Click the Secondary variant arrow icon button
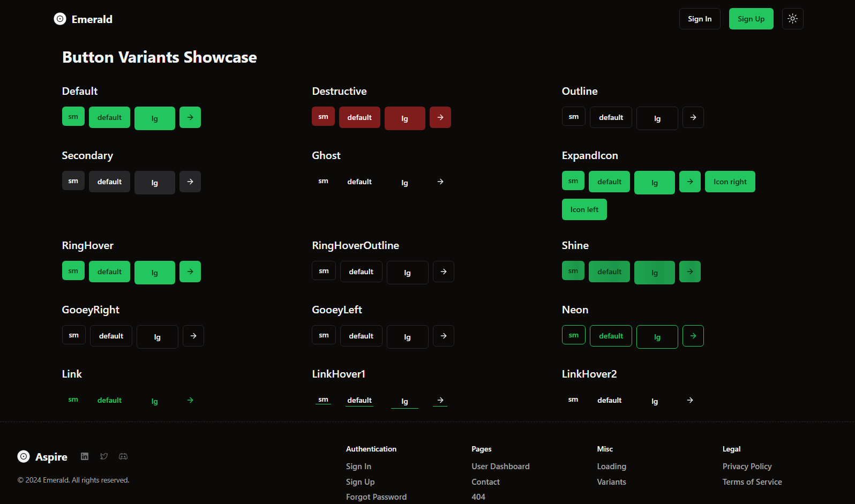This screenshot has height=504, width=855. point(190,182)
